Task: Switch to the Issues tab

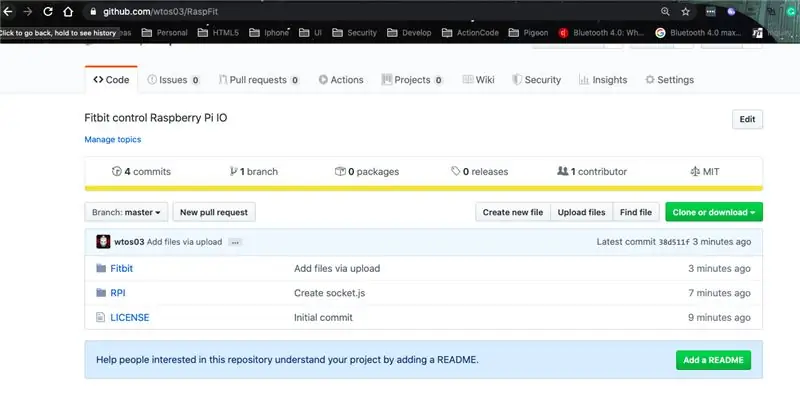Action: [173, 80]
